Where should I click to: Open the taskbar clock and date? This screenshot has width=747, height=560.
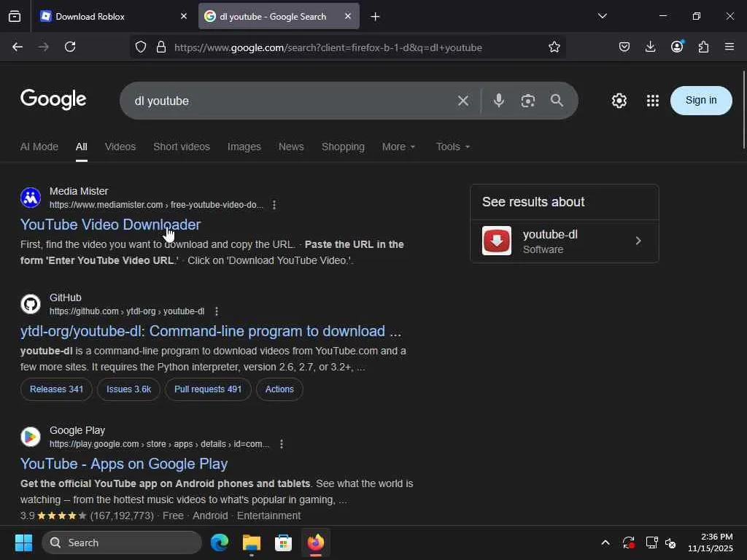[x=711, y=542]
